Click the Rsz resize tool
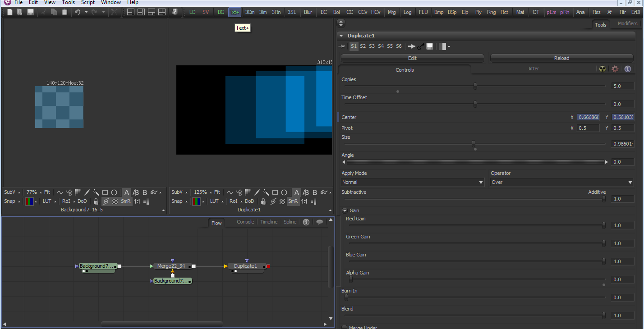Viewport: 644px width, 329px height. [x=597, y=12]
